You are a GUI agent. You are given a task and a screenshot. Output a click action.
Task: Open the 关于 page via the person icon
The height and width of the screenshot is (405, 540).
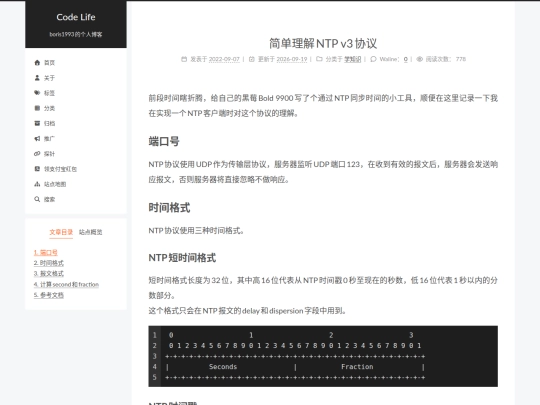point(37,77)
